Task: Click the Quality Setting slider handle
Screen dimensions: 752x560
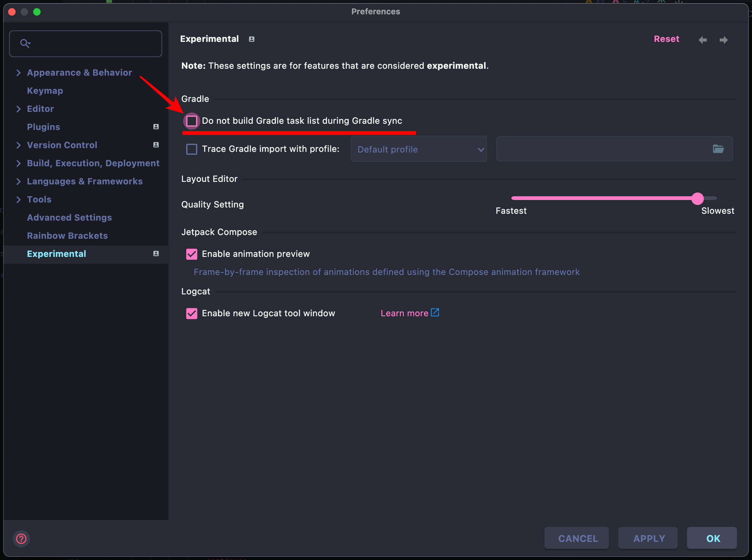Action: (x=697, y=199)
